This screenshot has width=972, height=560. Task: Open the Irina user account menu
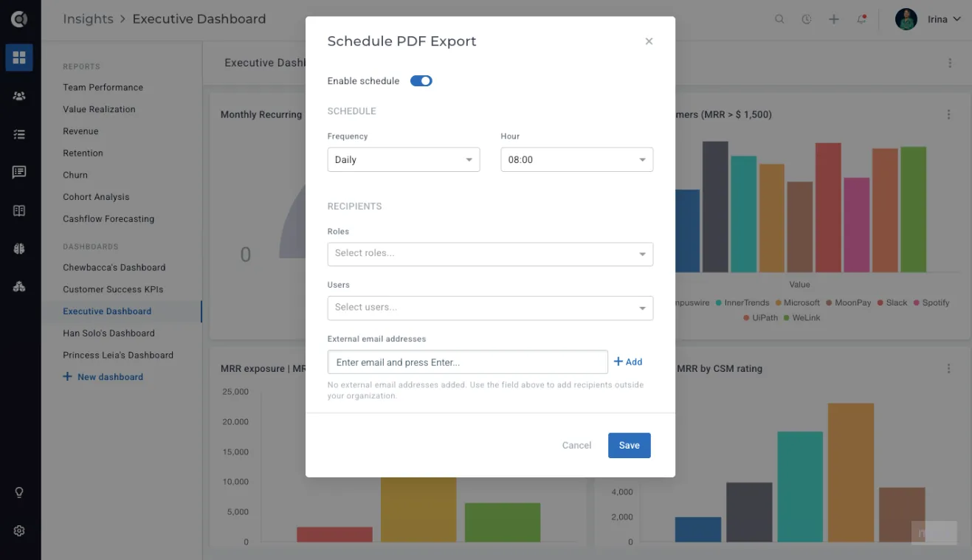928,19
